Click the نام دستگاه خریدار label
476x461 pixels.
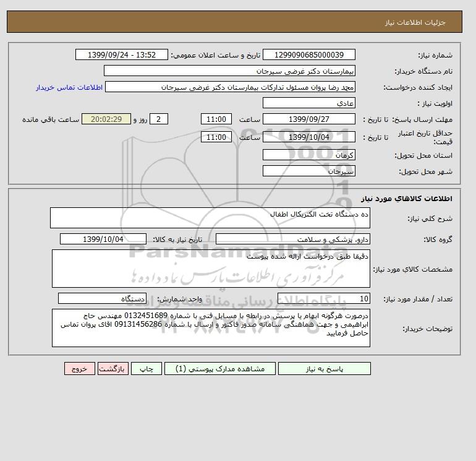pos(424,71)
